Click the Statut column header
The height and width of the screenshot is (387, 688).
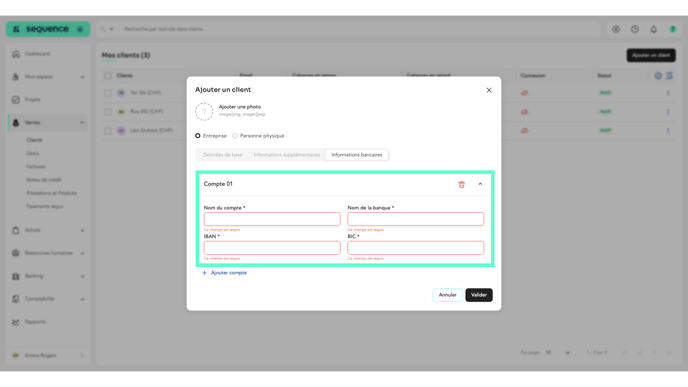coord(604,76)
